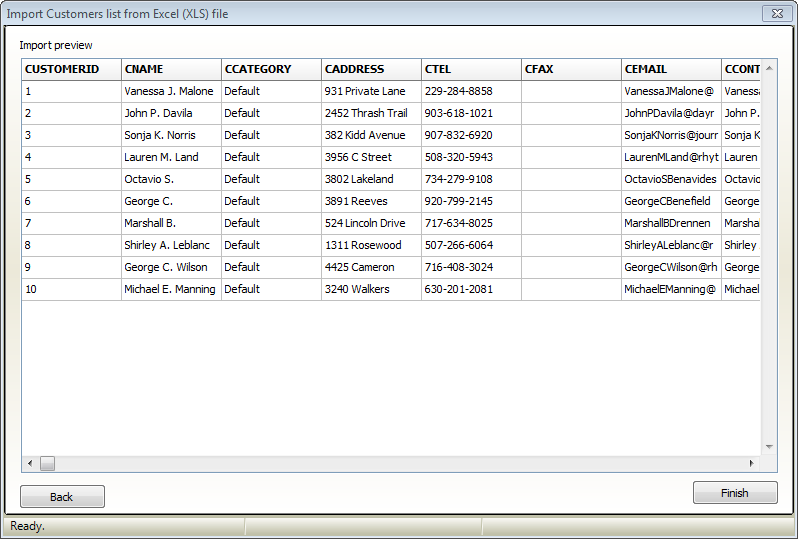Screen dimensions: 798x539
Task: Select email cell 'OctavioSBenavides'
Action: tap(671, 179)
